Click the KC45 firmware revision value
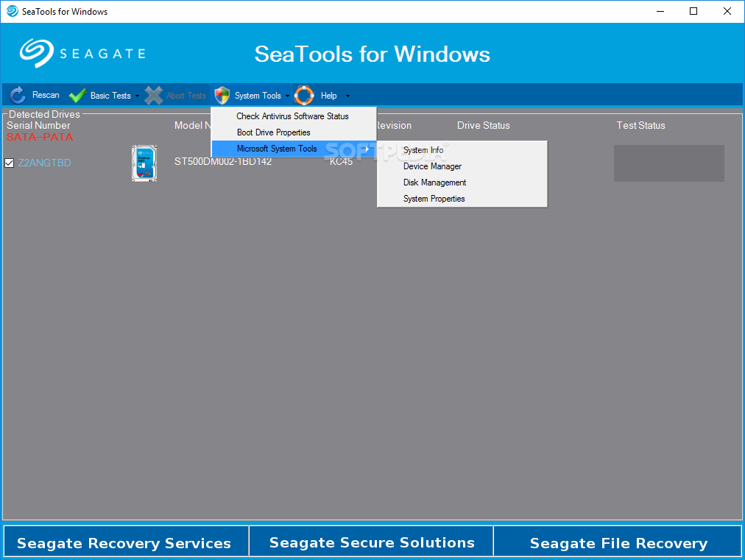 coord(341,161)
